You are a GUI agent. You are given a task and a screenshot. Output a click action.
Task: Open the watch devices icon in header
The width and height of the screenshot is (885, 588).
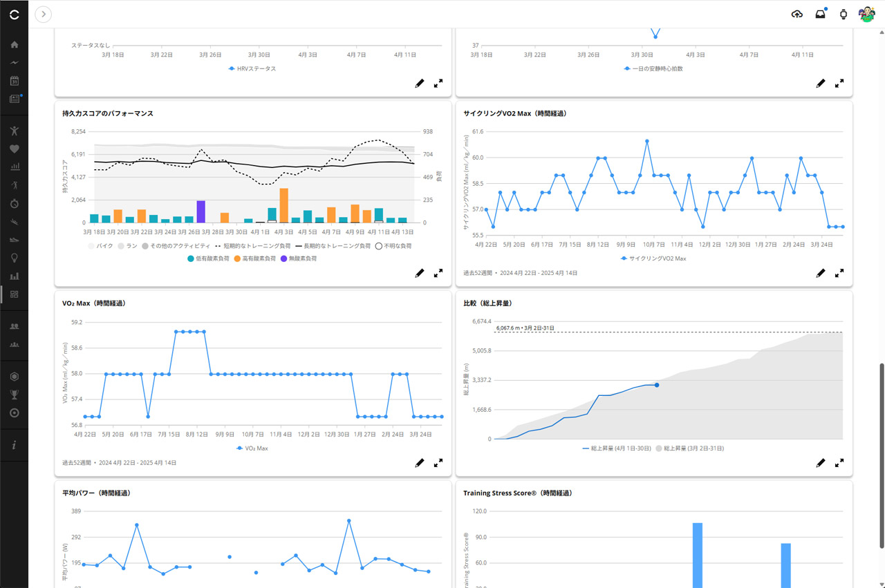844,14
